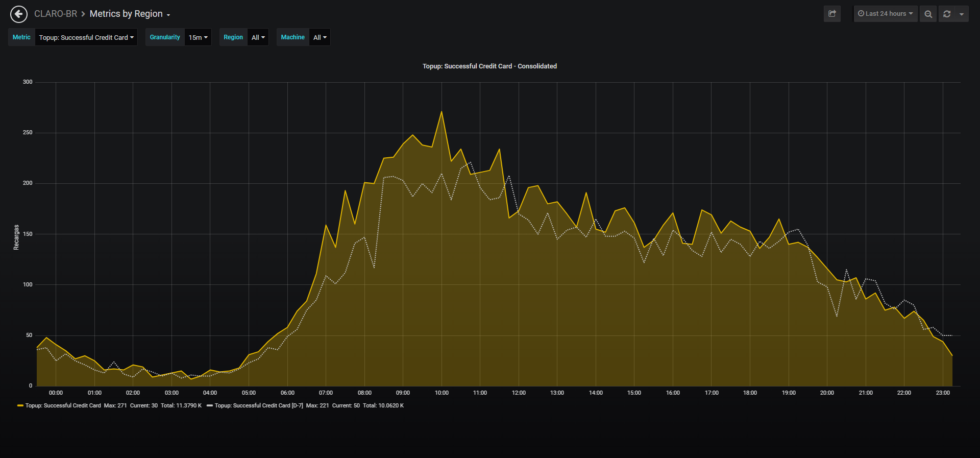Screen dimensions: 980x458
Task: Click the legend text Current: 50
Action: pyautogui.click(x=346, y=406)
